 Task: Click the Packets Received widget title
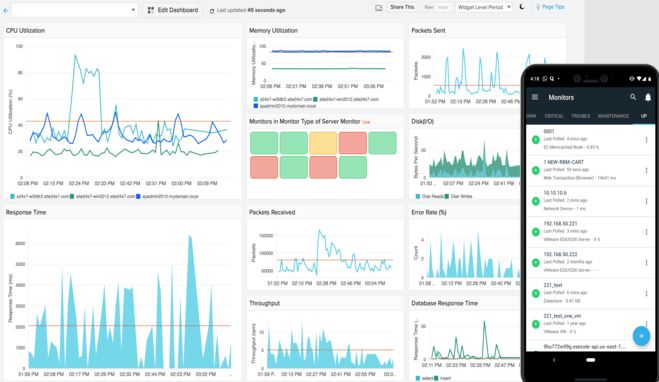click(272, 212)
